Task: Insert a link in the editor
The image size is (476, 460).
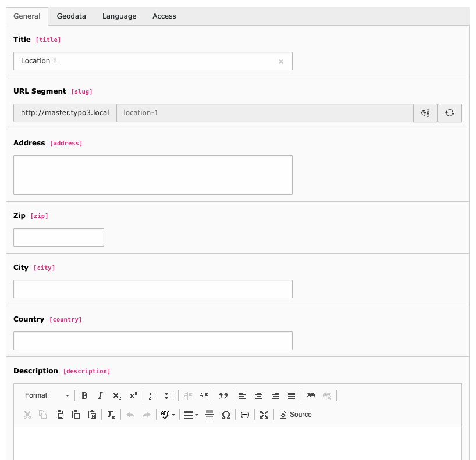Action: [x=311, y=395]
